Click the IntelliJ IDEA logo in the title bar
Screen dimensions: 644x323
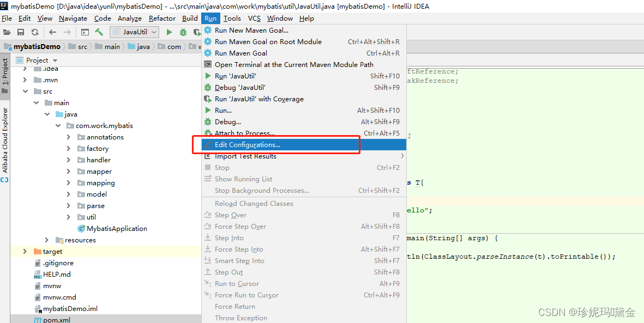tap(4, 6)
